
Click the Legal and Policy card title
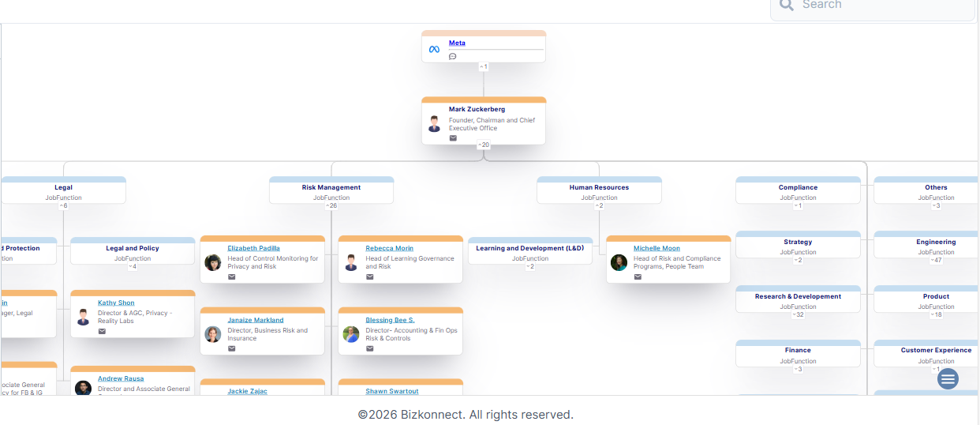point(133,248)
